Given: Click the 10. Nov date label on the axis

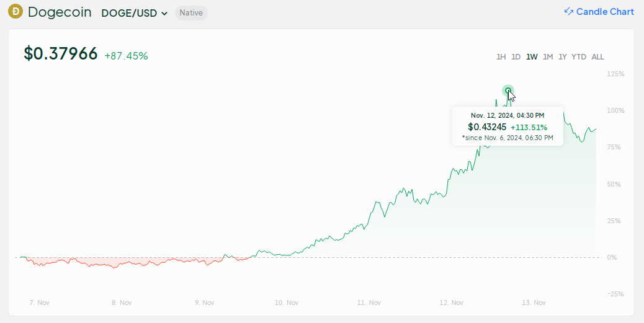Looking at the screenshot, I should coord(285,303).
